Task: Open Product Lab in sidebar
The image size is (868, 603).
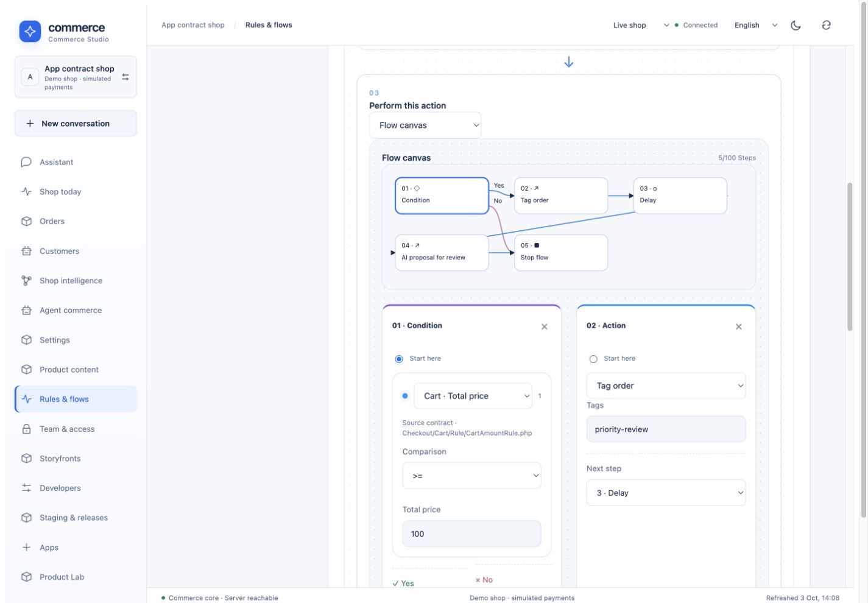Action: click(x=76, y=577)
